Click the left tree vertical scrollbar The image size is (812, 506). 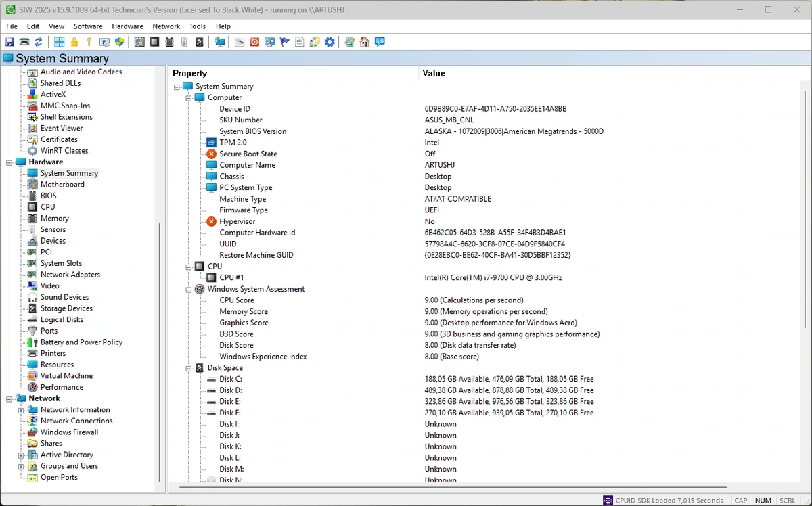160,352
